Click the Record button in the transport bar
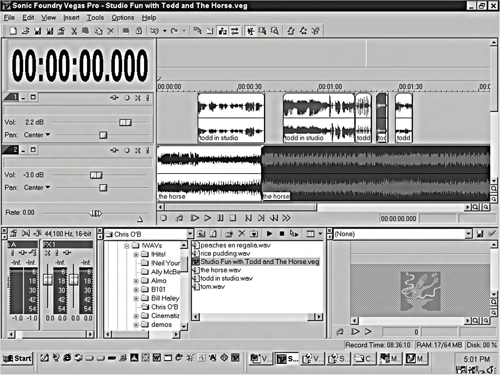The height and width of the screenshot is (375, 500). point(163,218)
